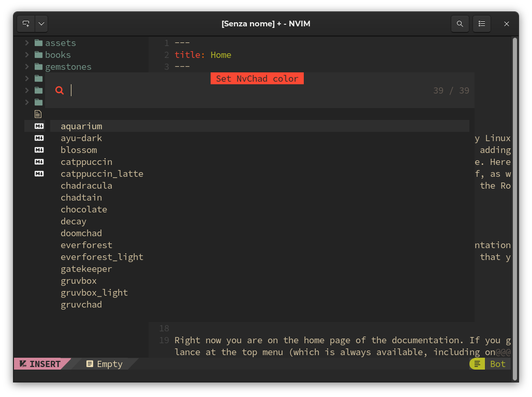Screen dimensions: 532x397
Task: Click the NVIM window title
Action: coord(266,24)
